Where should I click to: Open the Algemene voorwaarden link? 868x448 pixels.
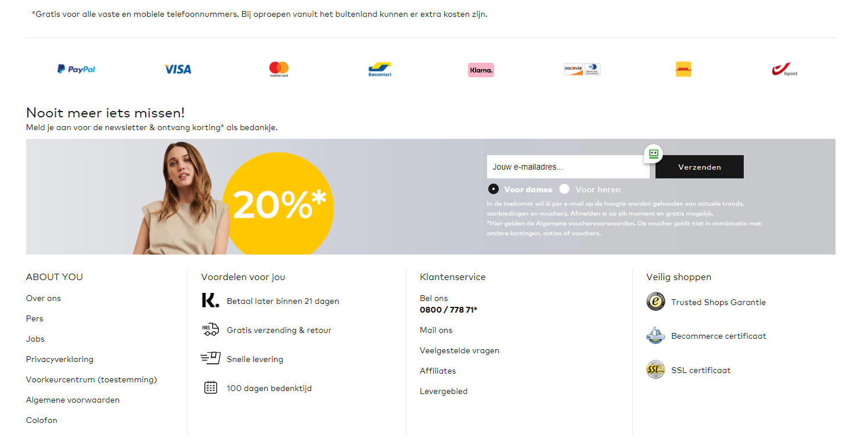pyautogui.click(x=73, y=400)
